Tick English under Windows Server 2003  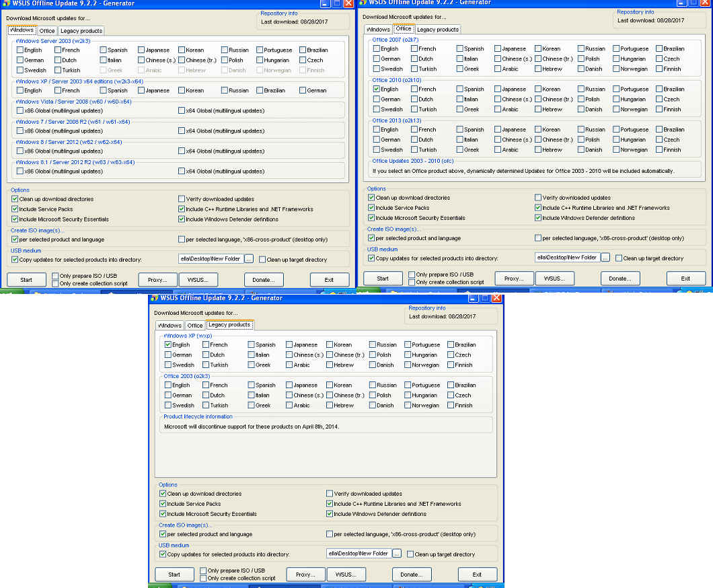[20, 50]
